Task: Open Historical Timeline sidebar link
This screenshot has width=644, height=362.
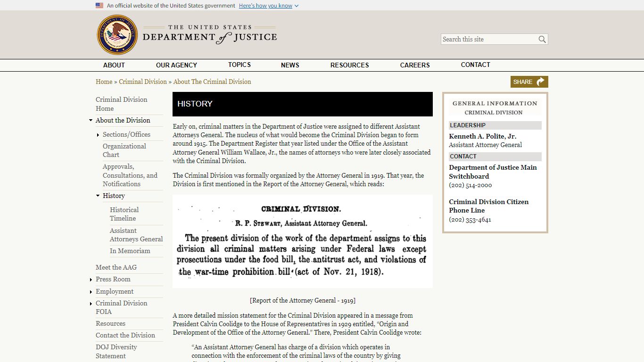Action: [x=124, y=214]
